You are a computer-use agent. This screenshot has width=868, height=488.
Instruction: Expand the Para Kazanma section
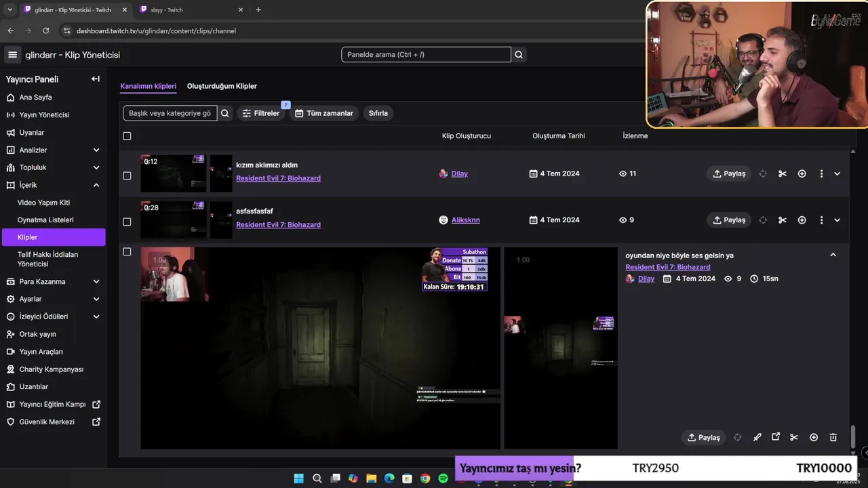96,281
